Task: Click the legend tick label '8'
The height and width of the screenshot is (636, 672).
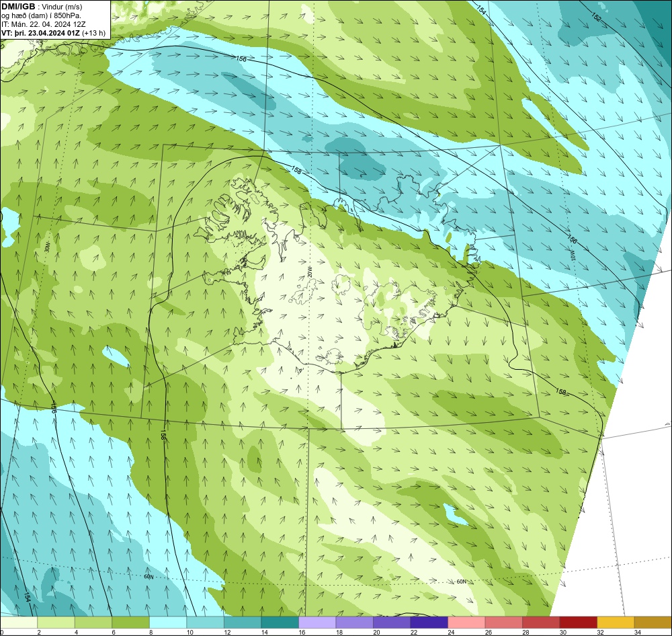Action: [151, 632]
